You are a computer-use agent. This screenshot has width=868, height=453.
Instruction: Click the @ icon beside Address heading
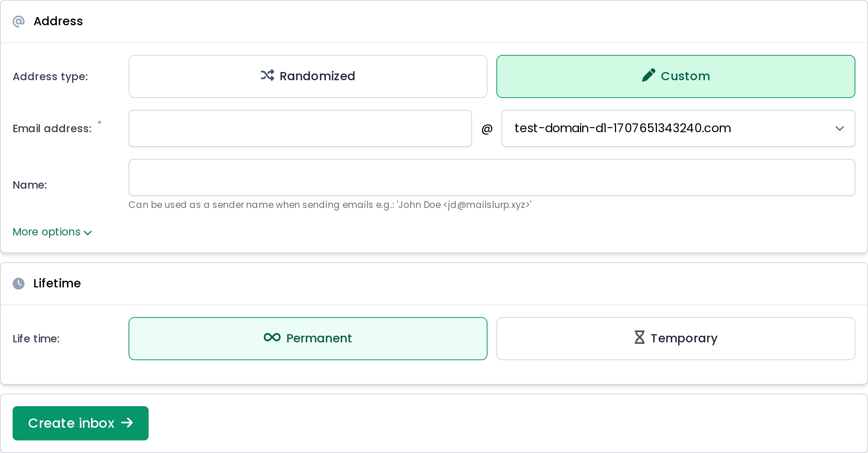pos(19,21)
